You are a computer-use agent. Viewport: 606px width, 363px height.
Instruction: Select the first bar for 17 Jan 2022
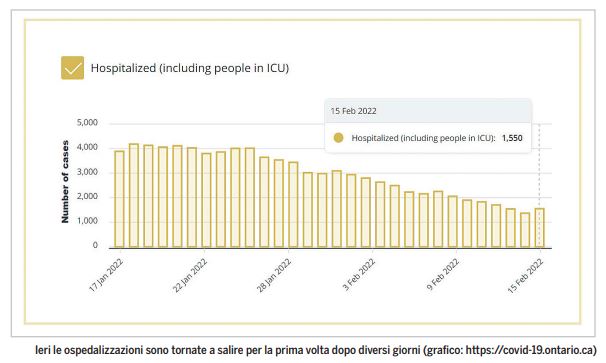[x=119, y=199]
